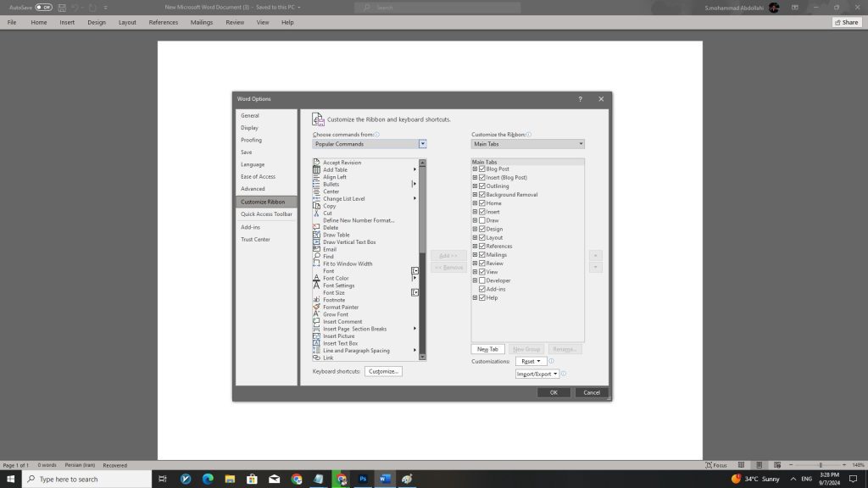Click the New Tab button
This screenshot has height=488, width=868.
coord(487,349)
